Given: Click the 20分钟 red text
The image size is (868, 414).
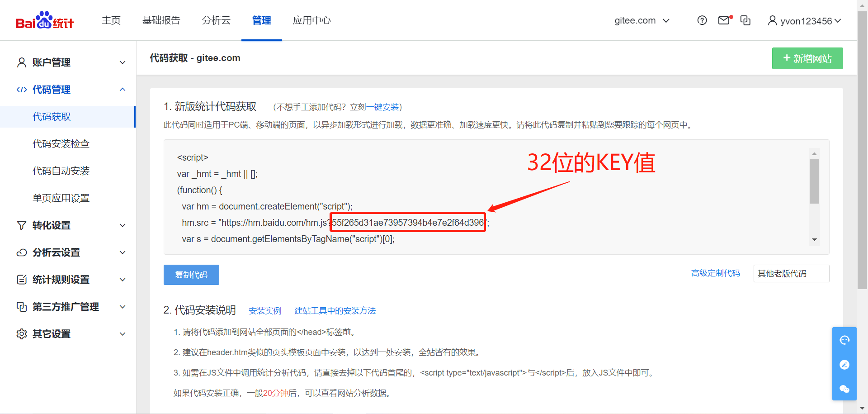Looking at the screenshot, I should click(x=276, y=393).
